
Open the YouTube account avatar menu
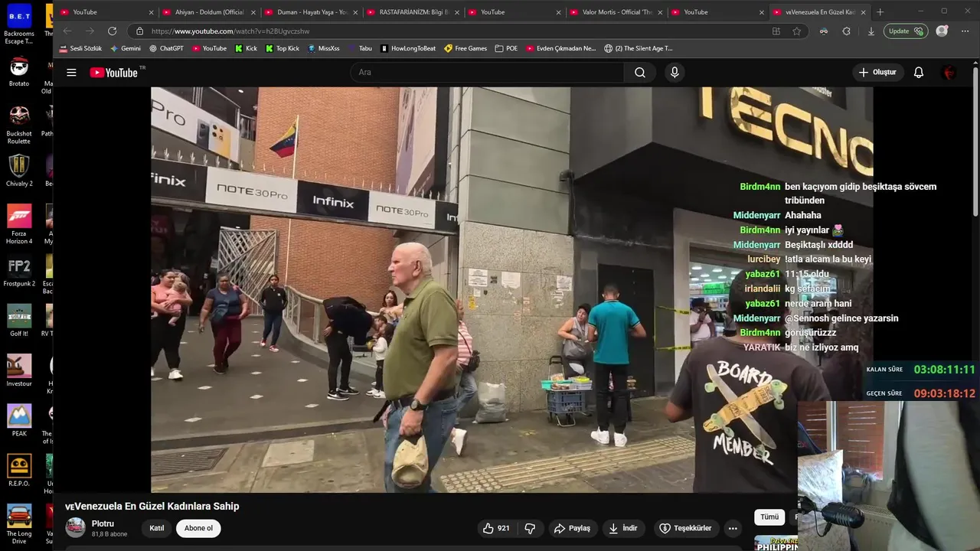(949, 73)
